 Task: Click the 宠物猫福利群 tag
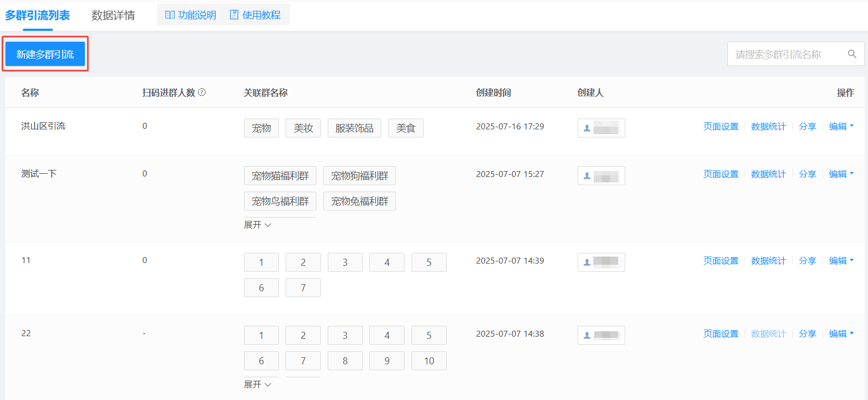(280, 176)
